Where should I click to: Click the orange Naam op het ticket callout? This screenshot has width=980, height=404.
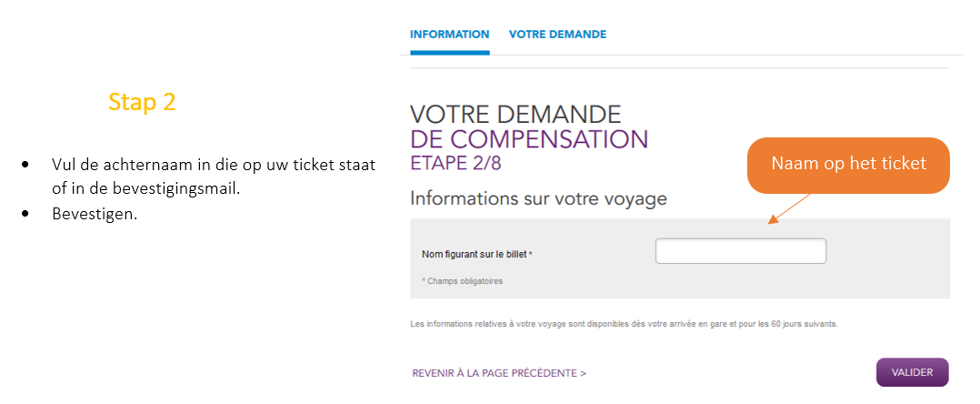(847, 165)
